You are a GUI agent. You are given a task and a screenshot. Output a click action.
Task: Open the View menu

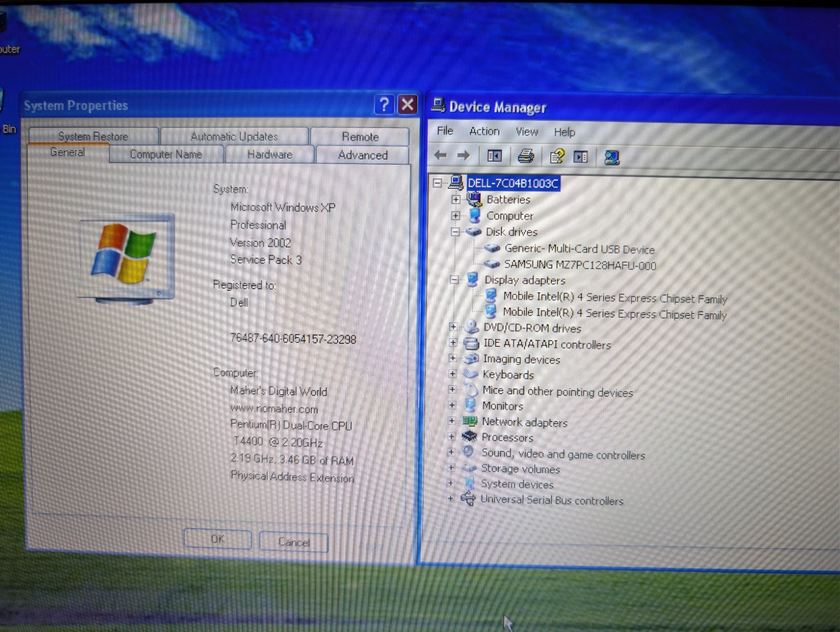[x=527, y=132]
